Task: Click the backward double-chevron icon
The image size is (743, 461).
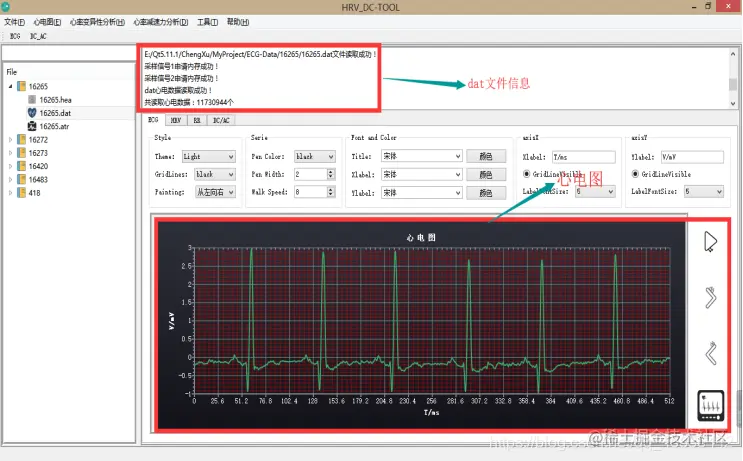Action: click(x=711, y=353)
